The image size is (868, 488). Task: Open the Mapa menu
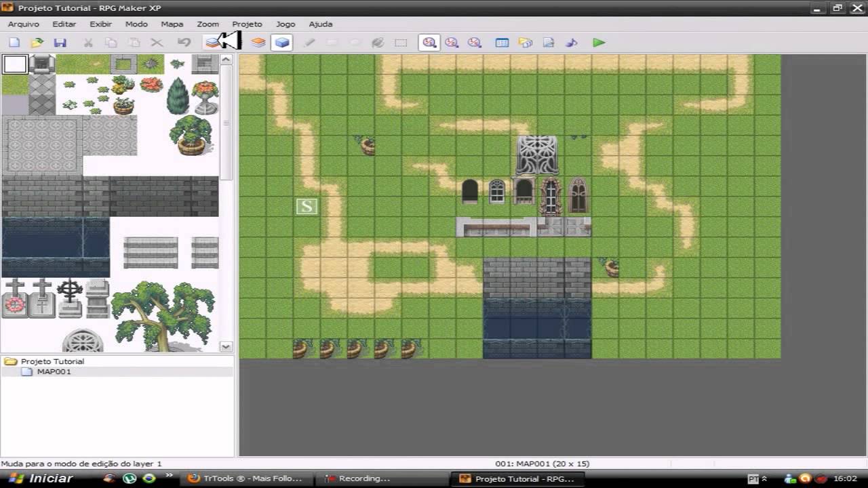coord(172,24)
